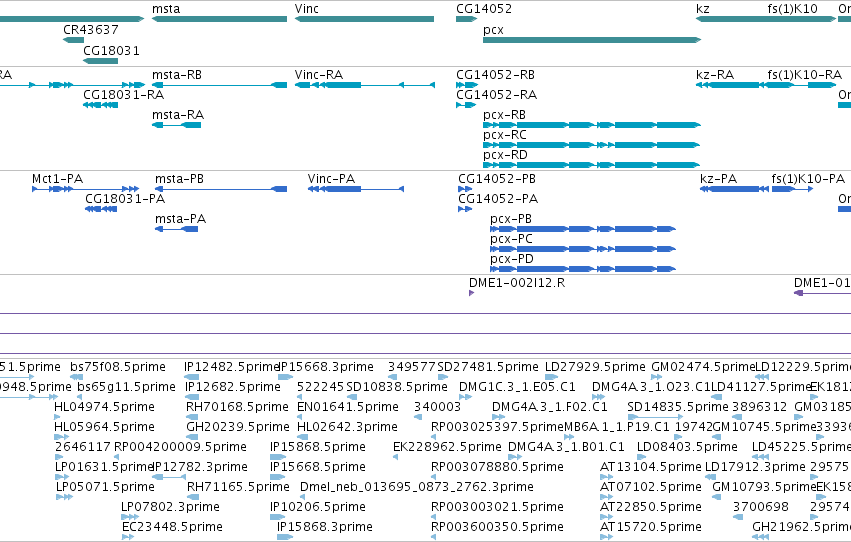
Task: Open the LD08403.5prime EST label
Action: (687, 448)
